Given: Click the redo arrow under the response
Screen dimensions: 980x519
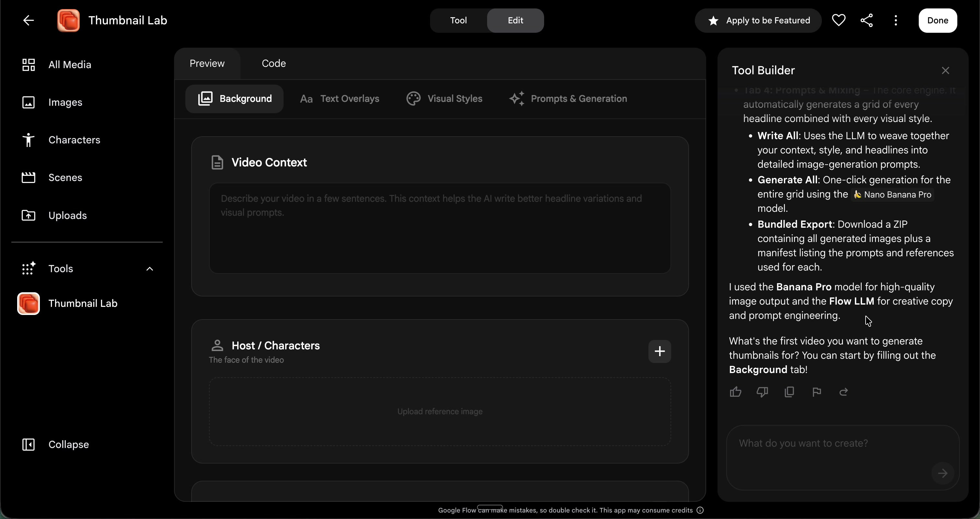Looking at the screenshot, I should tap(844, 392).
